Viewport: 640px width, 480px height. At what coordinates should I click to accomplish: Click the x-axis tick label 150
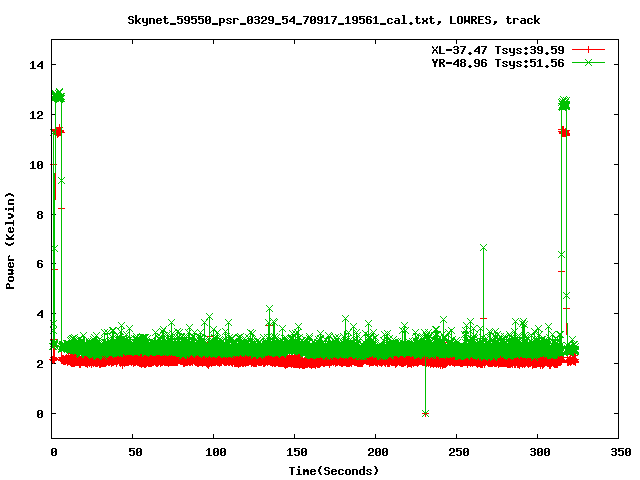click(296, 452)
